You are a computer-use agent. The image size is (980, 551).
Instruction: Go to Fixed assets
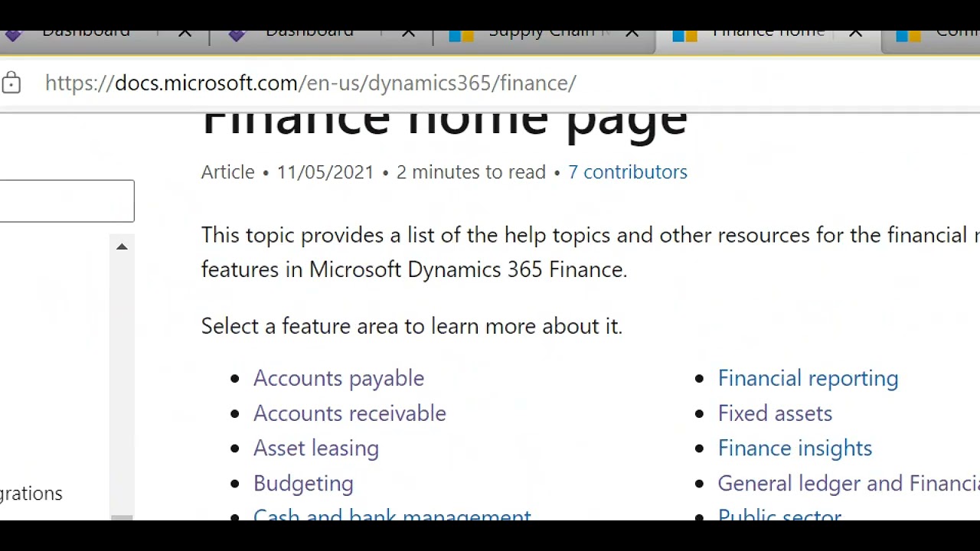click(775, 413)
